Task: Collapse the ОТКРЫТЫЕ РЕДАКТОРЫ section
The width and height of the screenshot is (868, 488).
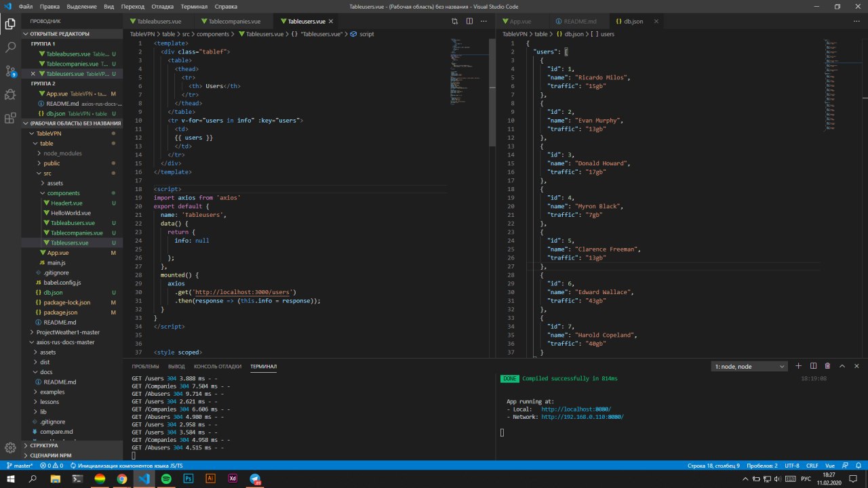Action: [72, 34]
